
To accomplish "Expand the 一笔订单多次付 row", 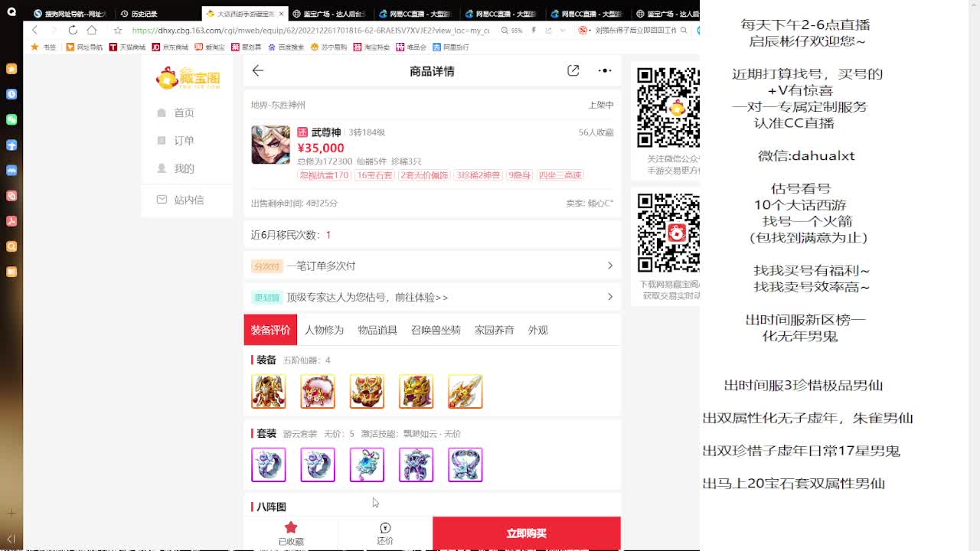I will (x=432, y=266).
